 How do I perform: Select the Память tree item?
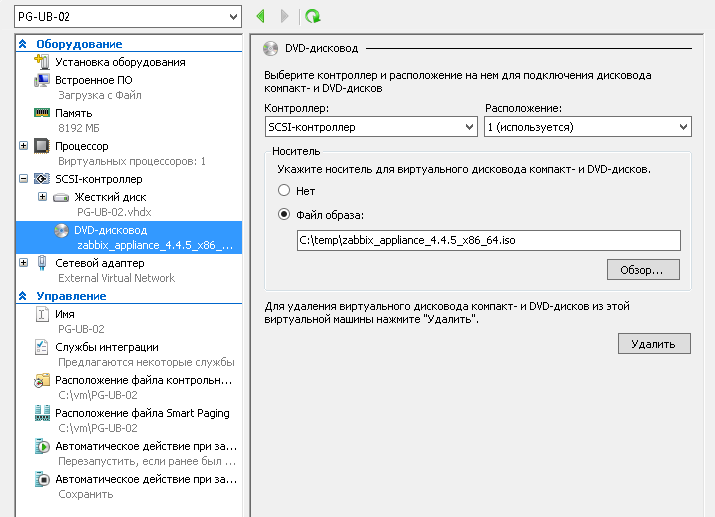(x=74, y=113)
